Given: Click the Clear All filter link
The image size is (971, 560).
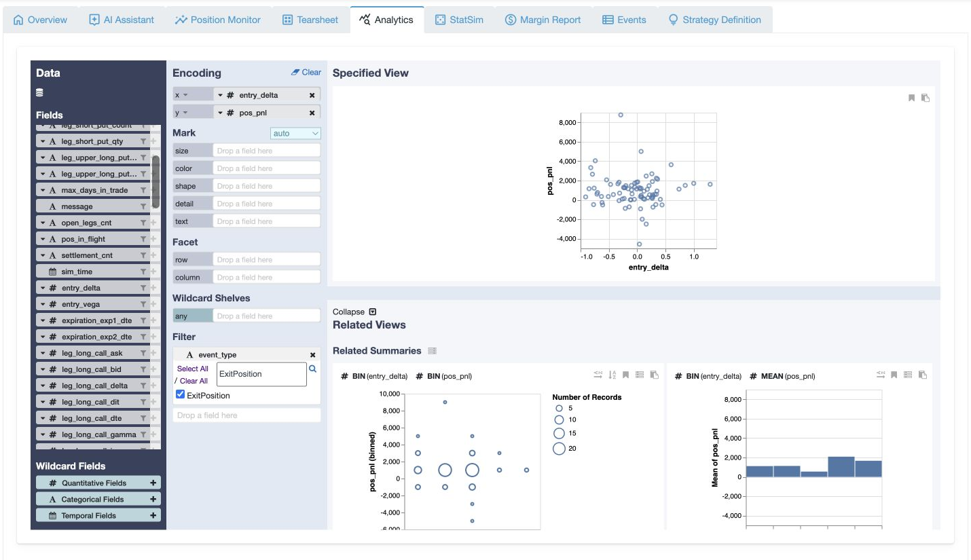Looking at the screenshot, I should coord(194,381).
